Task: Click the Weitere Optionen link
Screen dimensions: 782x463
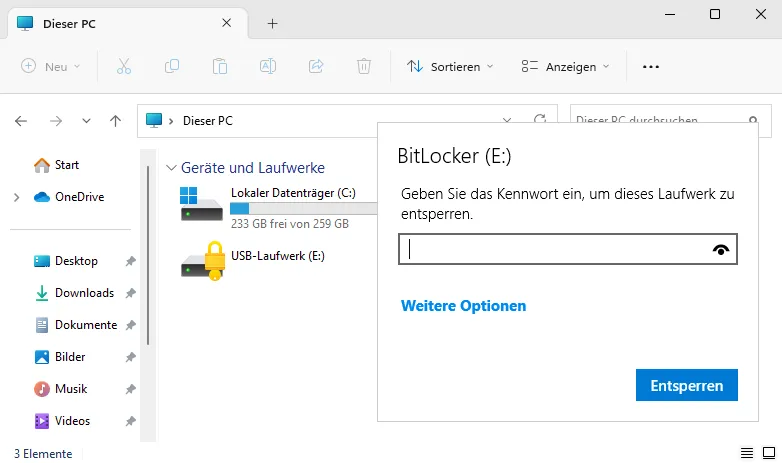Action: [x=463, y=306]
